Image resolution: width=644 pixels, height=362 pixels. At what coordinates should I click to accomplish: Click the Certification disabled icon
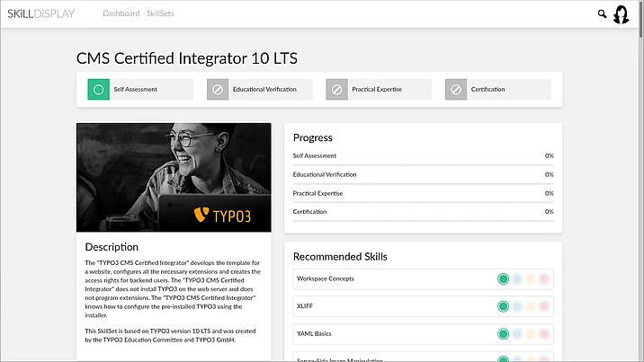coord(455,90)
